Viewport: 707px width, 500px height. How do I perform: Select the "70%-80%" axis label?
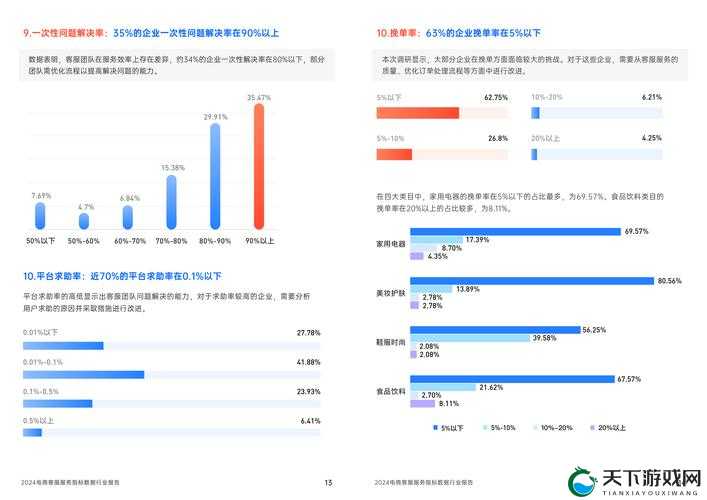[x=171, y=241]
